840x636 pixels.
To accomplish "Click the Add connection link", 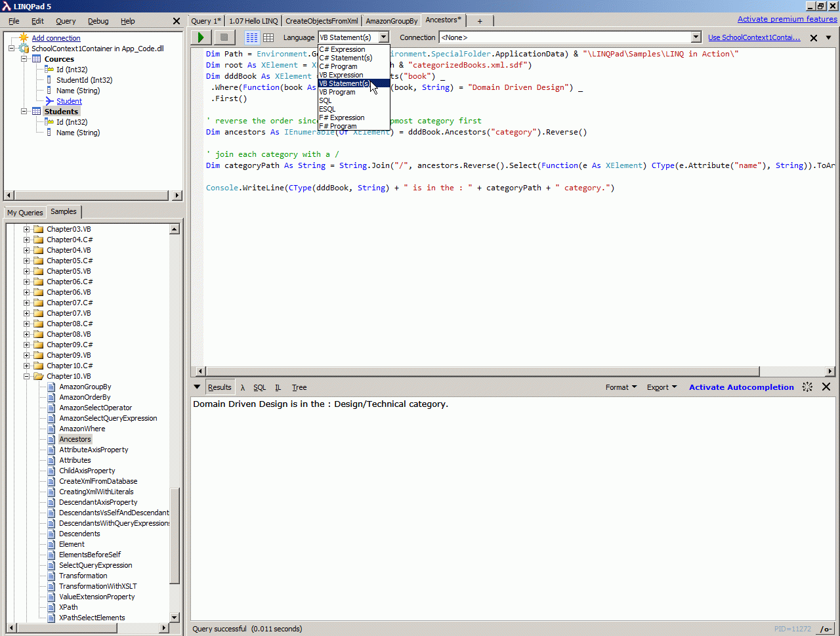I will 56,38.
